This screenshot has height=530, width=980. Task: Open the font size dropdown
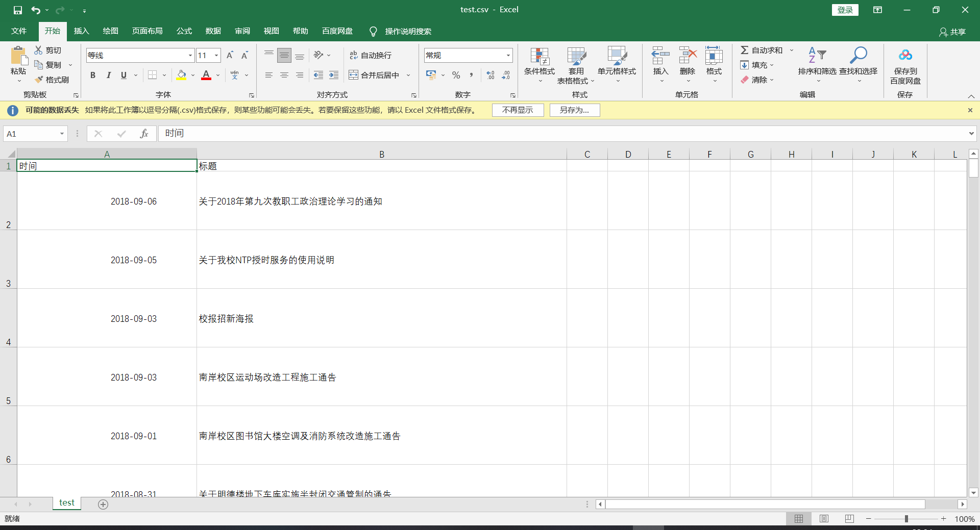[x=216, y=55]
